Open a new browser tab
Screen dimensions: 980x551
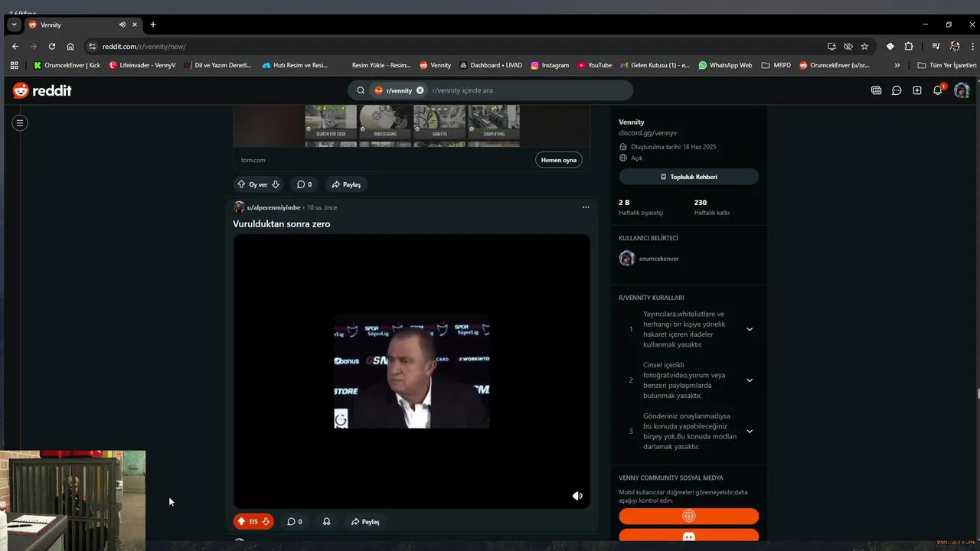coord(152,24)
